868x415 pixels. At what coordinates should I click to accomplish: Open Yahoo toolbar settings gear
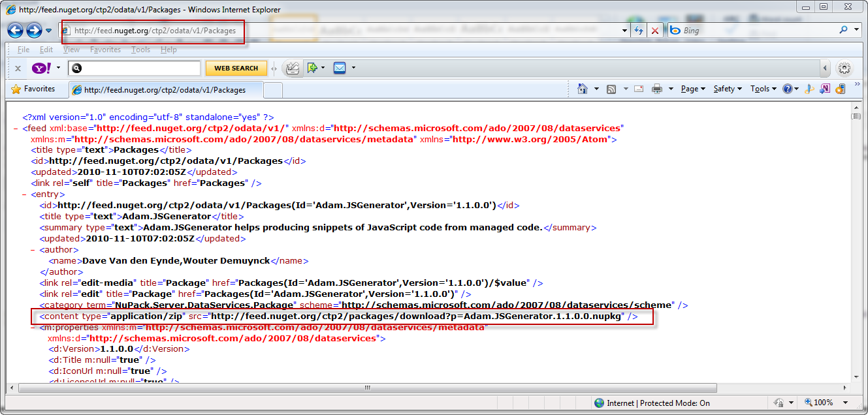[844, 68]
